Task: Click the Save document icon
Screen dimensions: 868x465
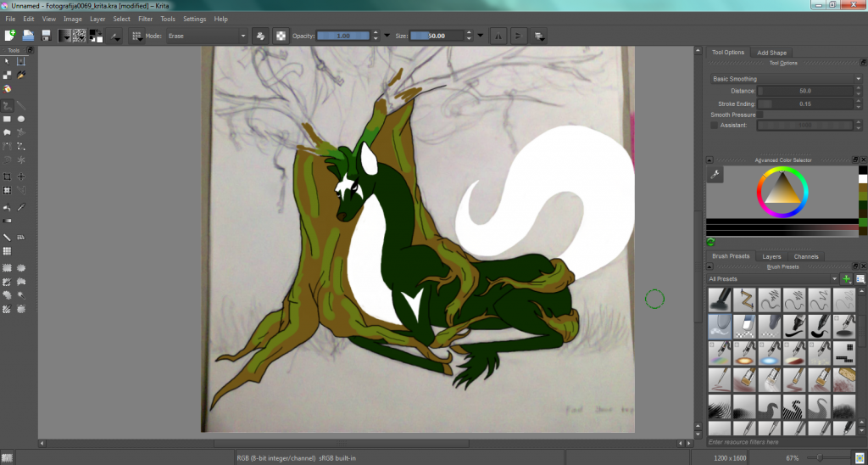Action: point(46,36)
